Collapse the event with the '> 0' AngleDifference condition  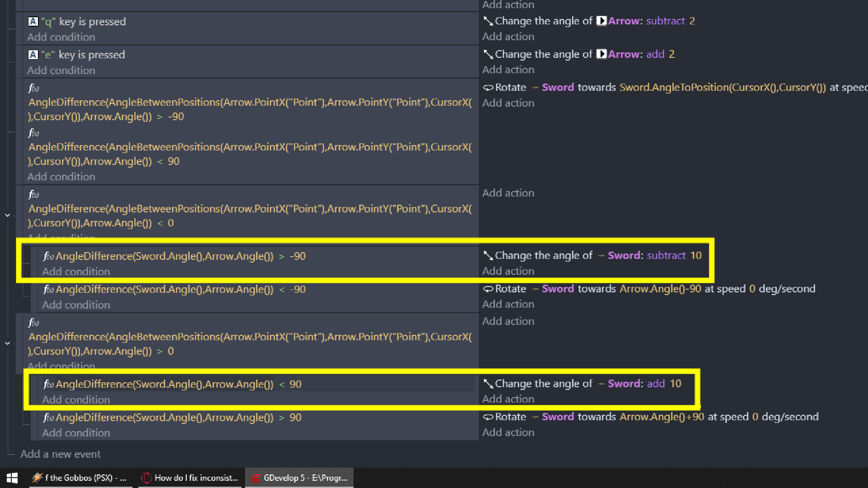pyautogui.click(x=8, y=343)
